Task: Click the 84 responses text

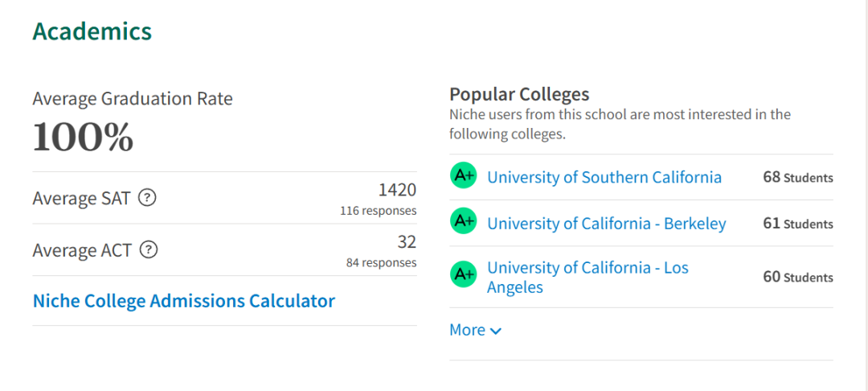Action: click(382, 262)
